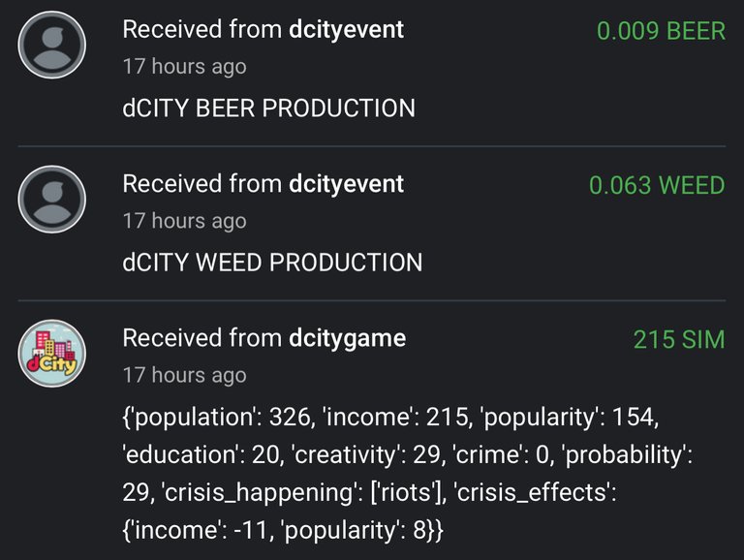The width and height of the screenshot is (744, 560).
Task: Click timestamp under WEED transaction
Action: pos(185,221)
